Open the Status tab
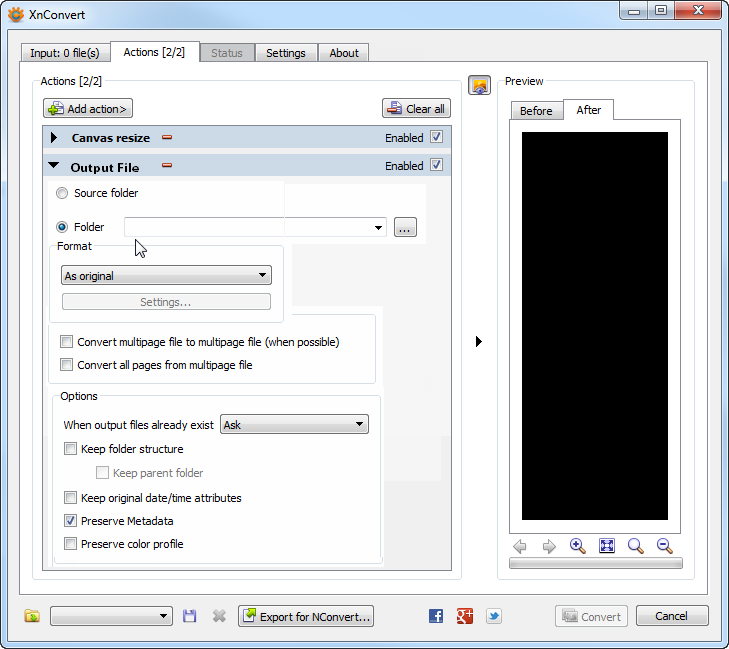 227,53
